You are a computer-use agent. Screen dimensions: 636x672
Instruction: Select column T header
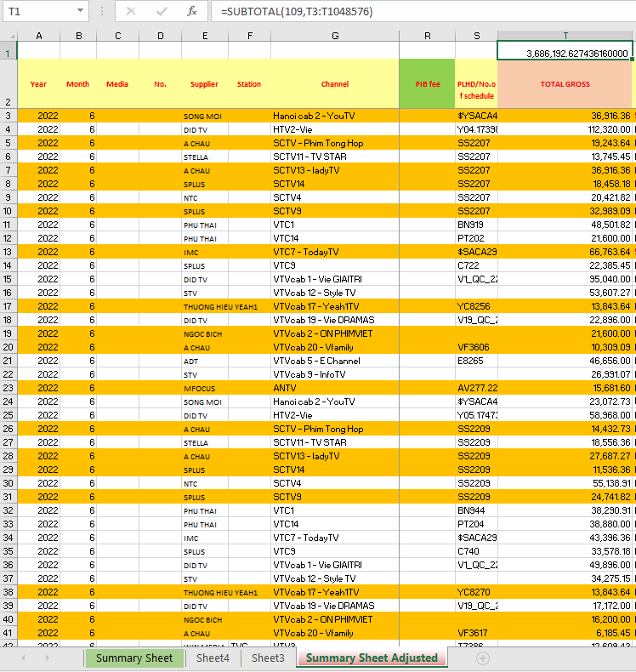[x=565, y=36]
